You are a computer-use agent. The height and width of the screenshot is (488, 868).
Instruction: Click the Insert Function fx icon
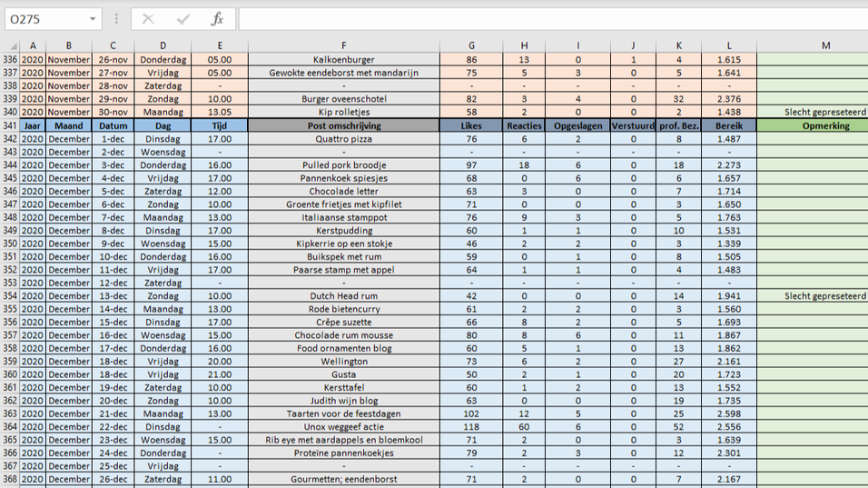click(x=218, y=19)
